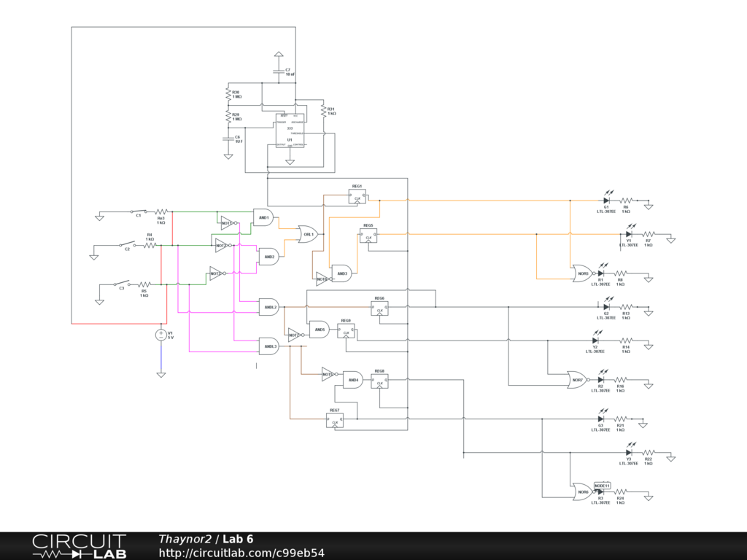Select the ORL1 OR gate
This screenshot has height=560, width=747.
pyautogui.click(x=308, y=234)
